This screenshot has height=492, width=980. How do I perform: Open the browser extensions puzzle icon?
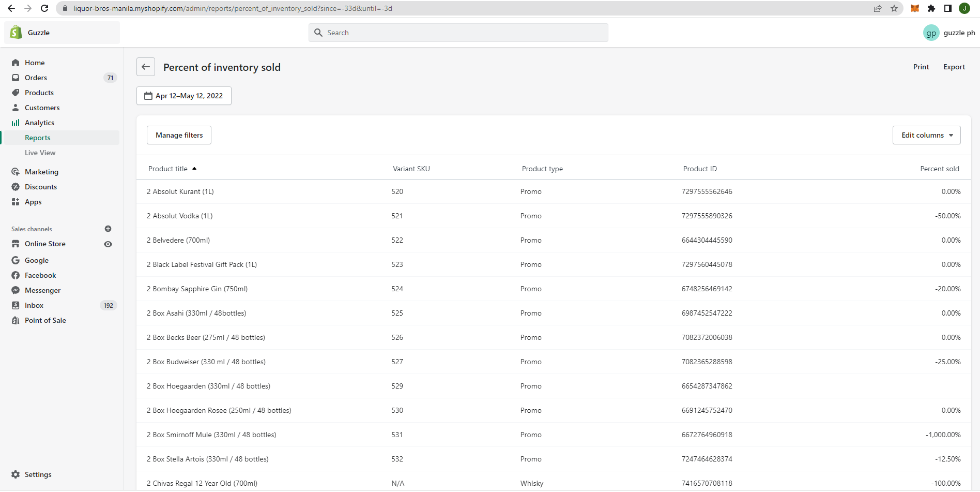(x=931, y=8)
